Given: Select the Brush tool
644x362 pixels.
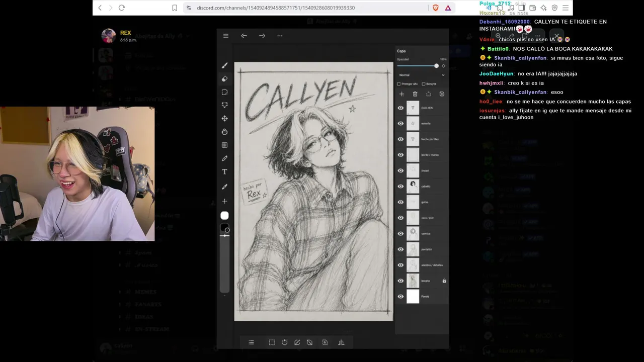Looking at the screenshot, I should (x=224, y=65).
